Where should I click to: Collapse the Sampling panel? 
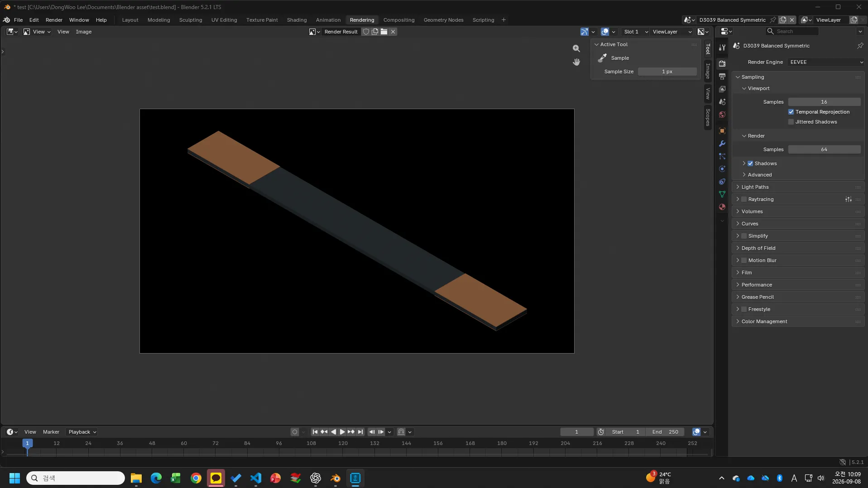pos(798,77)
